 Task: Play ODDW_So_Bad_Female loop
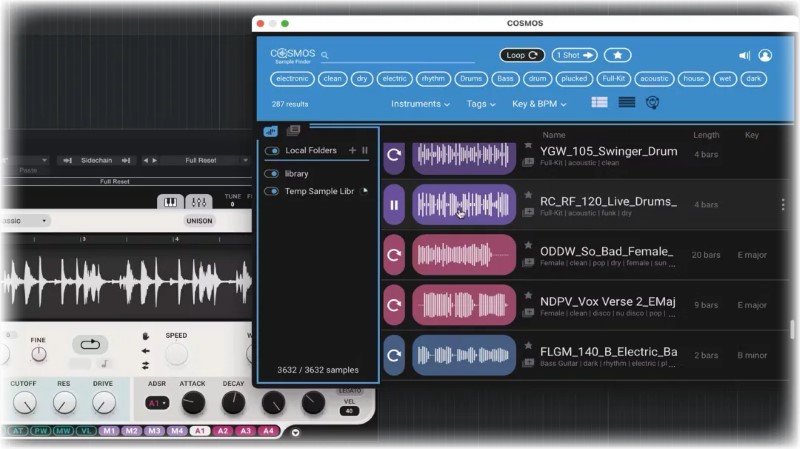coord(394,255)
